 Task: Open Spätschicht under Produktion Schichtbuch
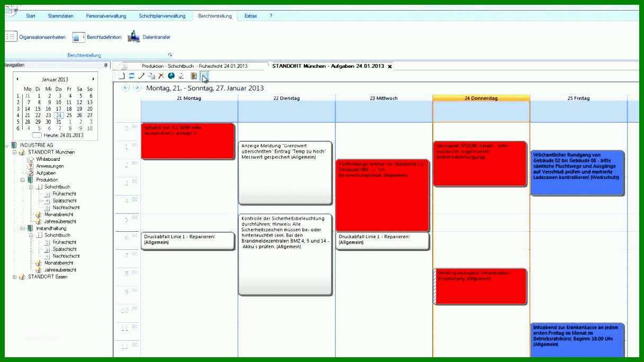tap(65, 201)
